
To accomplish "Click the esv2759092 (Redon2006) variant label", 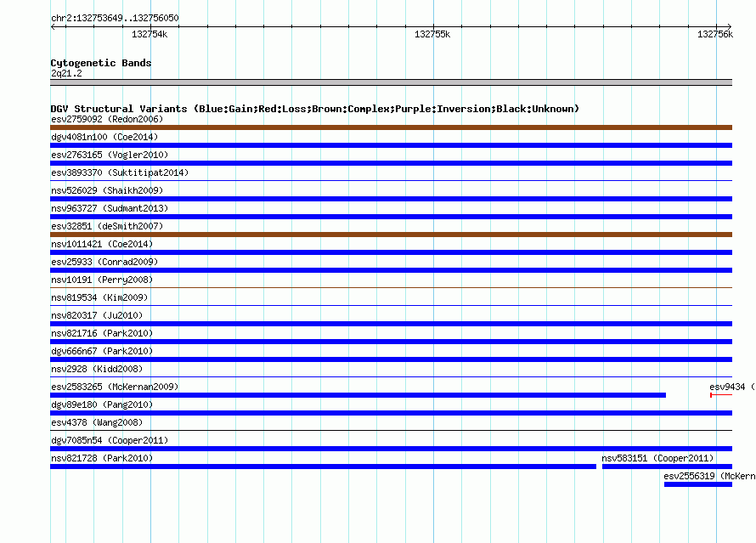I will click(107, 119).
